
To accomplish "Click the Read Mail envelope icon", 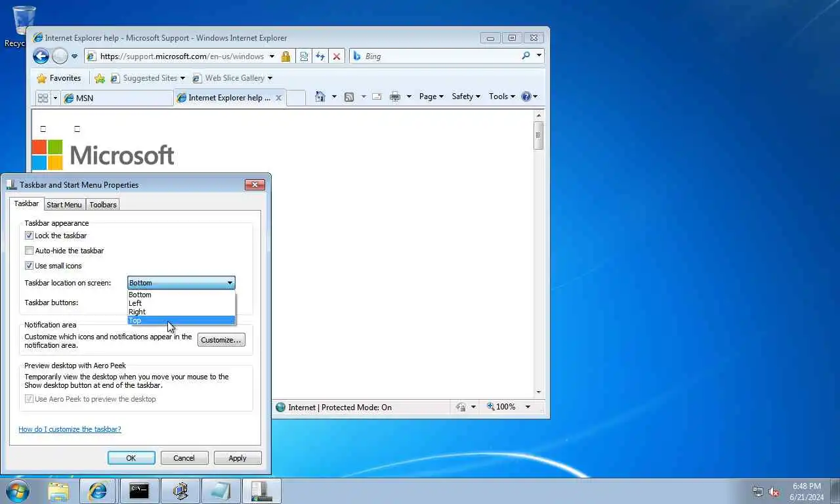I will (377, 96).
